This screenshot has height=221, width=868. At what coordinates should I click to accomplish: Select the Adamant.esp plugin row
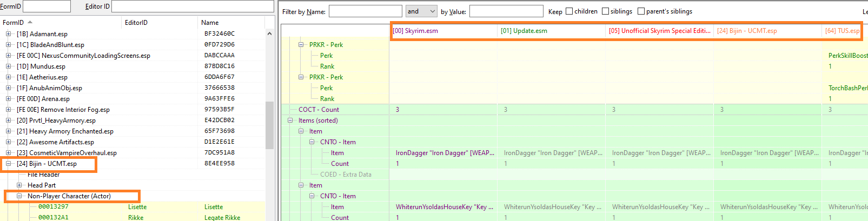132,34
